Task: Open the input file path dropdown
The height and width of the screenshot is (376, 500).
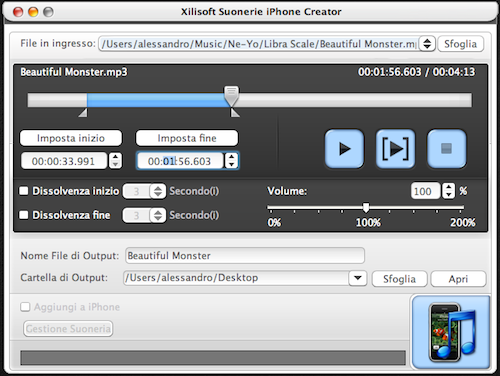Action: coord(427,44)
